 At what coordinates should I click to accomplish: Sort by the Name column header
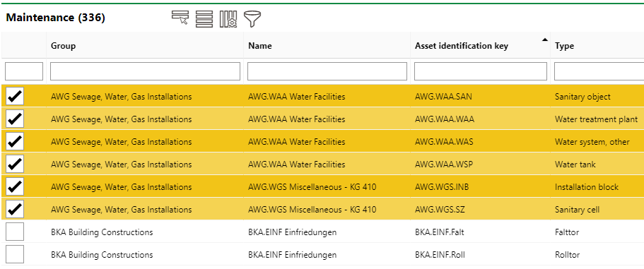(260, 45)
